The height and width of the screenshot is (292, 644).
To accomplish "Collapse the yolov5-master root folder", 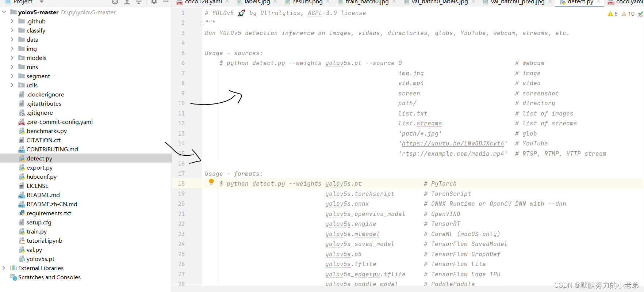I will click(x=4, y=12).
